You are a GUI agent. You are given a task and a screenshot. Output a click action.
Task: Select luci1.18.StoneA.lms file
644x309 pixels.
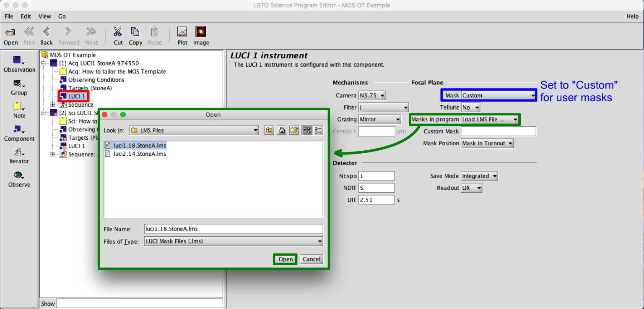click(136, 146)
